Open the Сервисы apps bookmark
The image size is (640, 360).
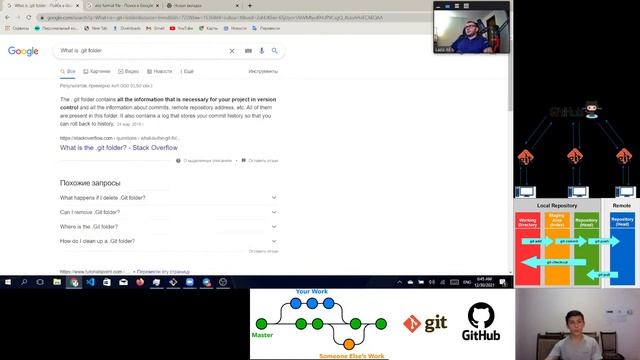[x=17, y=28]
